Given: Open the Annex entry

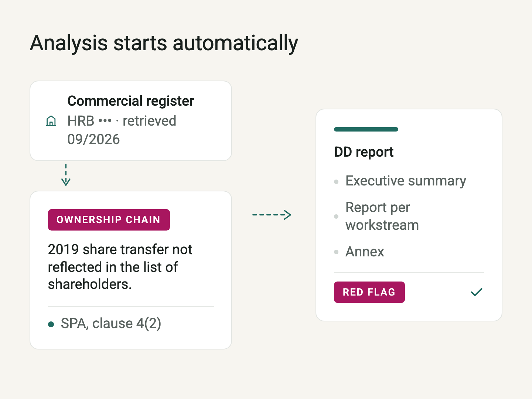Looking at the screenshot, I should pyautogui.click(x=365, y=252).
